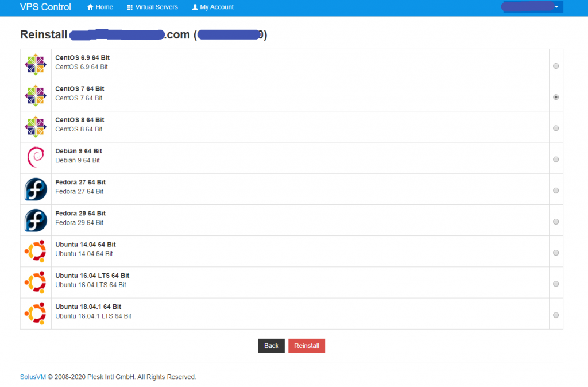588x387 pixels.
Task: Go to the Home menu item
Action: coord(100,7)
